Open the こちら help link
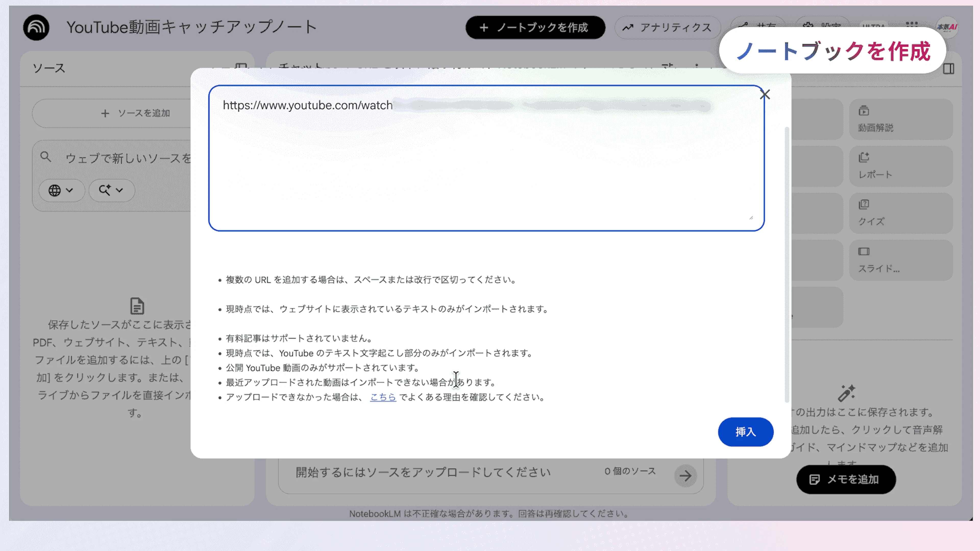This screenshot has width=980, height=551. [383, 397]
